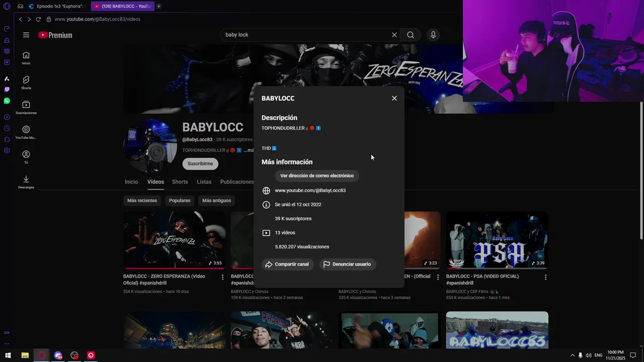Click the Denunciar usuario button
644x362 pixels.
(348, 264)
